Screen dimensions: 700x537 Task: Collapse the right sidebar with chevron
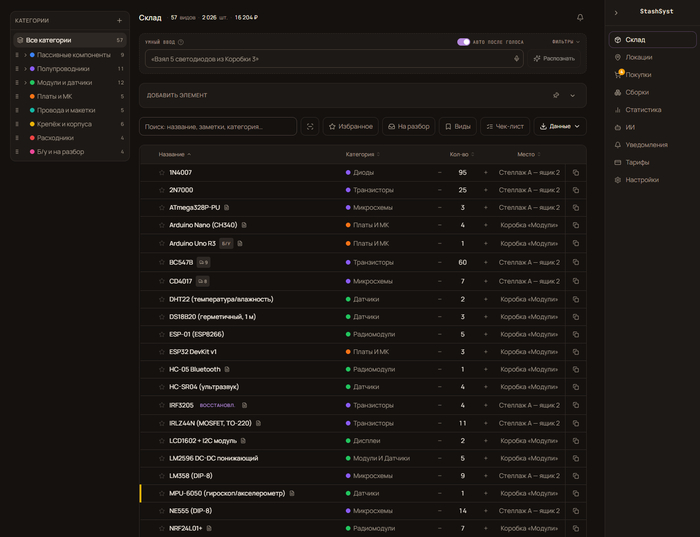pyautogui.click(x=616, y=12)
